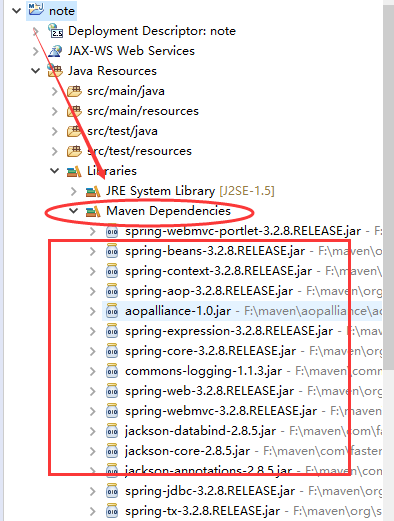
Task: Select src/main/java label
Action: click(126, 91)
